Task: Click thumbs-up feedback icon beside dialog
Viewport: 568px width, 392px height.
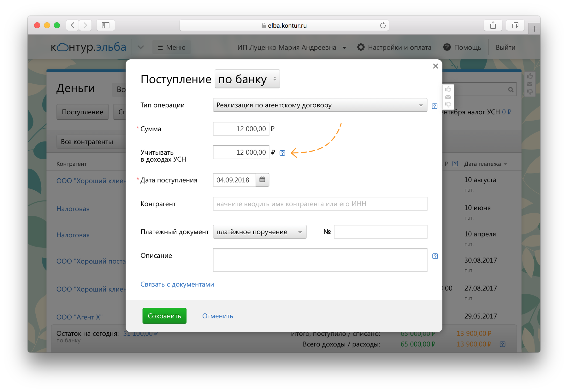Action: pos(448,89)
